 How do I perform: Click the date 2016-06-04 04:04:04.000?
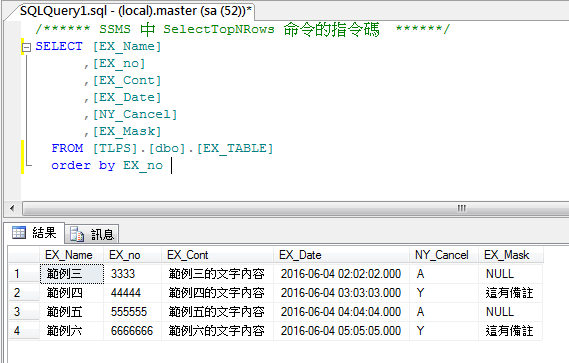coord(341,312)
